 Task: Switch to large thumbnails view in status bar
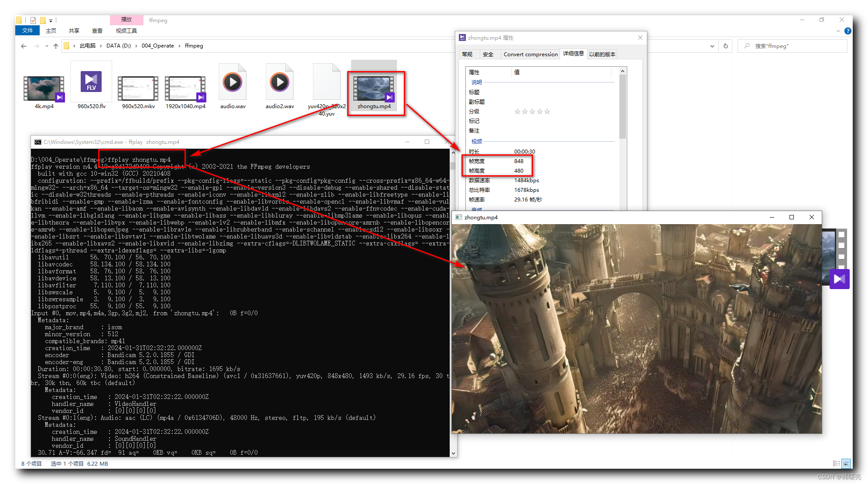pos(846,464)
